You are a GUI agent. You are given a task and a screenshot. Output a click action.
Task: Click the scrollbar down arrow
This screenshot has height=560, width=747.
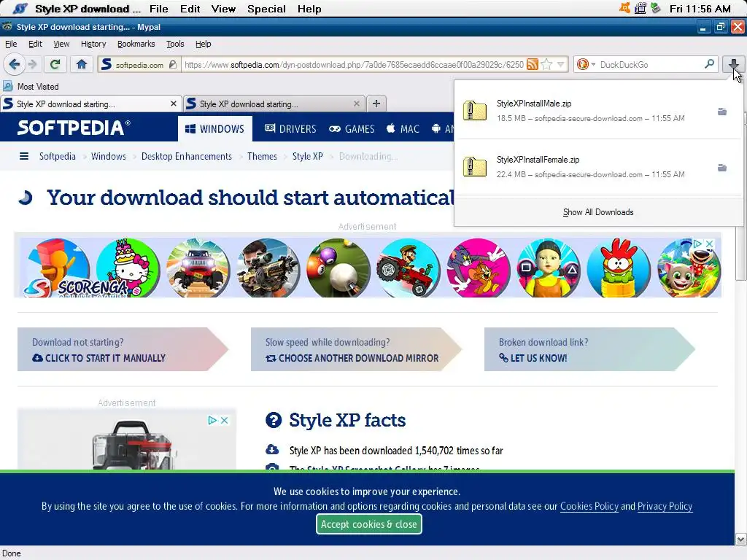click(740, 540)
